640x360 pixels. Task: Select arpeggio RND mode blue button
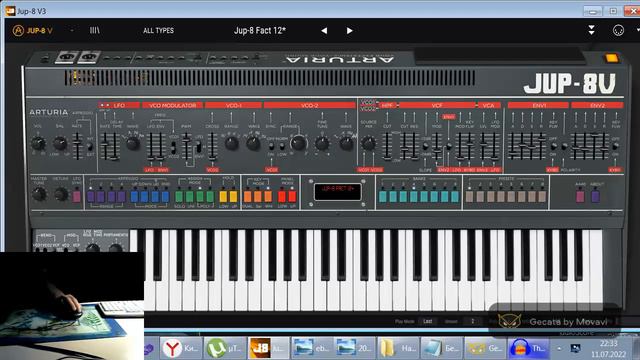tap(165, 197)
